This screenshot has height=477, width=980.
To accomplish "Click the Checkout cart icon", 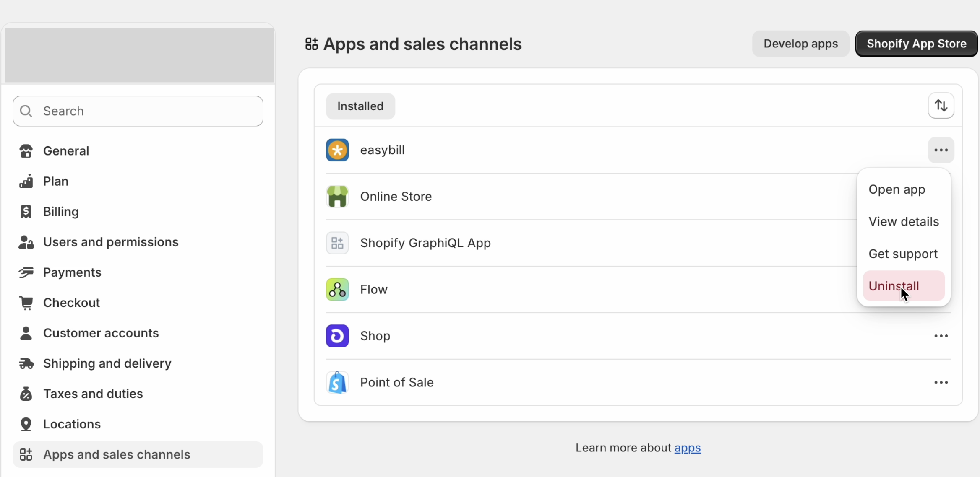I will [26, 303].
